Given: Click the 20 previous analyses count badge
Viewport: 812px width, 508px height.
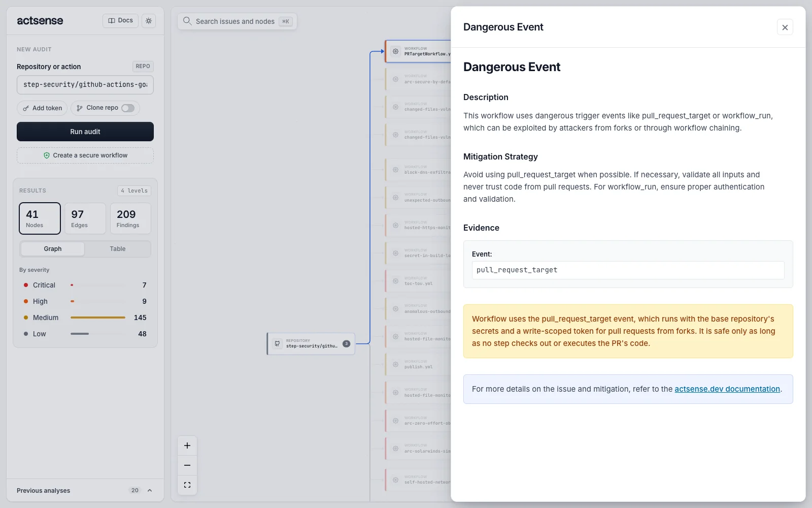Looking at the screenshot, I should click(x=135, y=490).
